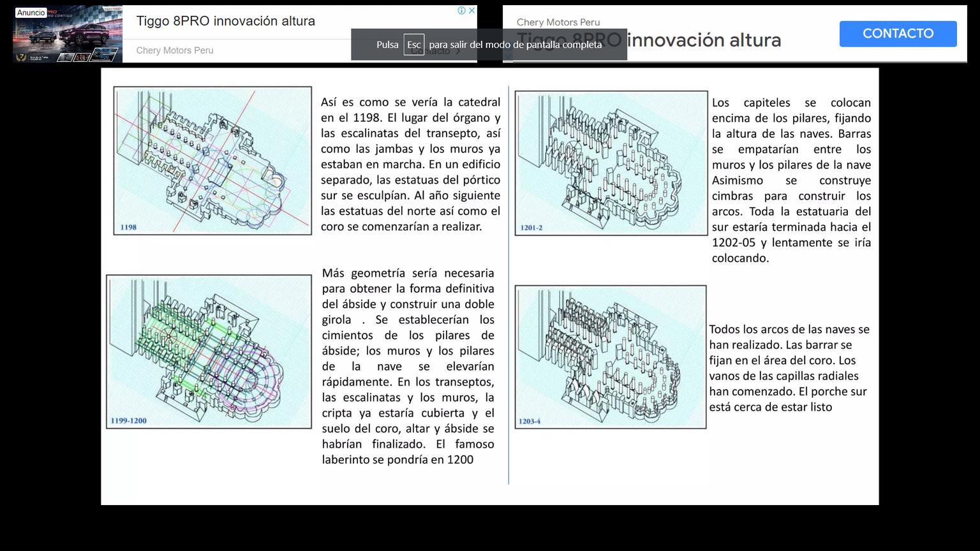Click 'Chery Motors Peru' in the left ad
Image resolution: width=980 pixels, height=551 pixels.
(175, 50)
